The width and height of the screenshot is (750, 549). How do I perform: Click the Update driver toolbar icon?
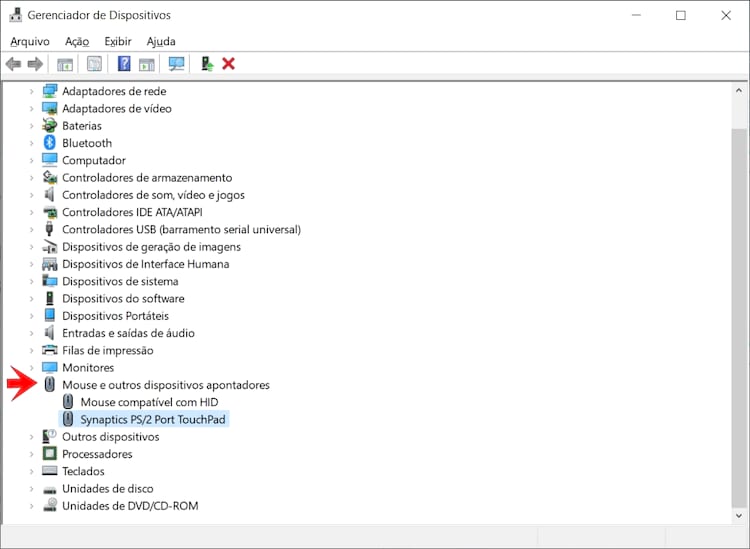point(207,64)
